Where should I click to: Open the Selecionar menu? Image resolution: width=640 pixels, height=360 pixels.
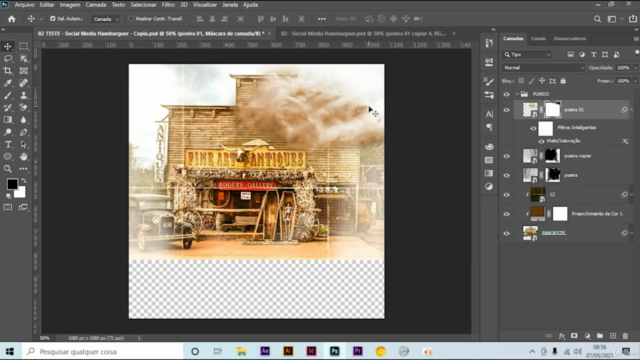point(143,5)
